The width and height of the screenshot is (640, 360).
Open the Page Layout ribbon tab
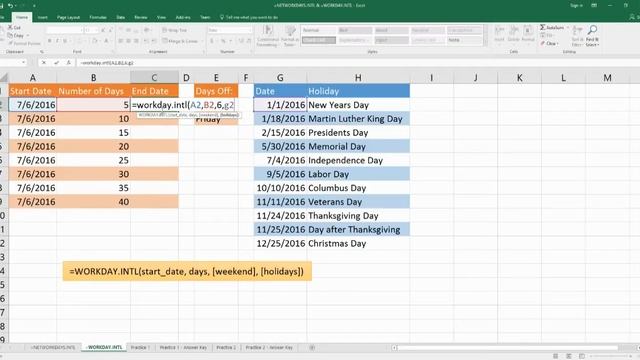click(x=68, y=17)
